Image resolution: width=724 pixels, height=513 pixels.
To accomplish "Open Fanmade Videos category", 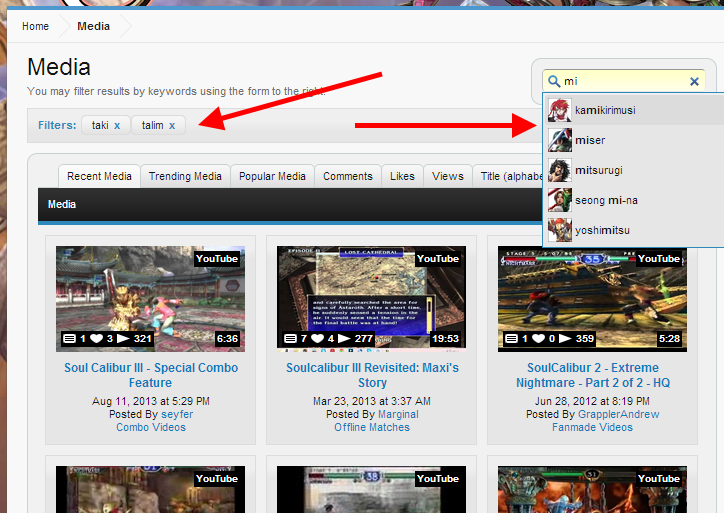I will coord(592,427).
